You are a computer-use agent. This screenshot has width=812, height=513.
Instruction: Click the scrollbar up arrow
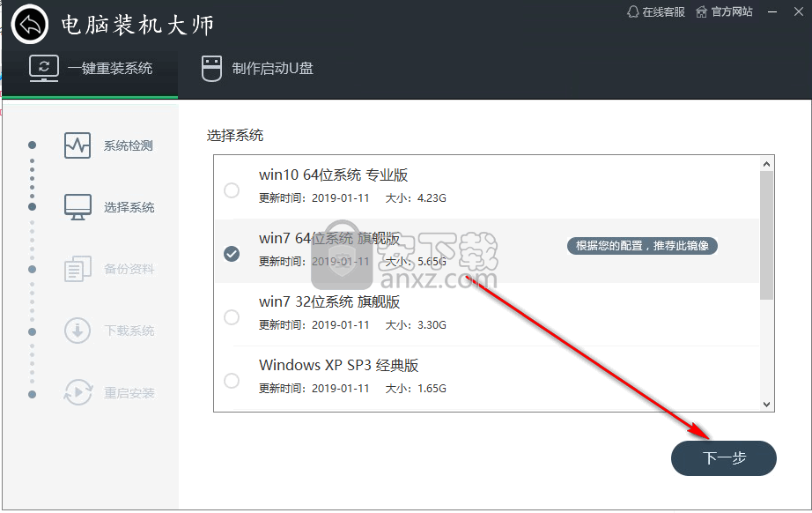(766, 164)
